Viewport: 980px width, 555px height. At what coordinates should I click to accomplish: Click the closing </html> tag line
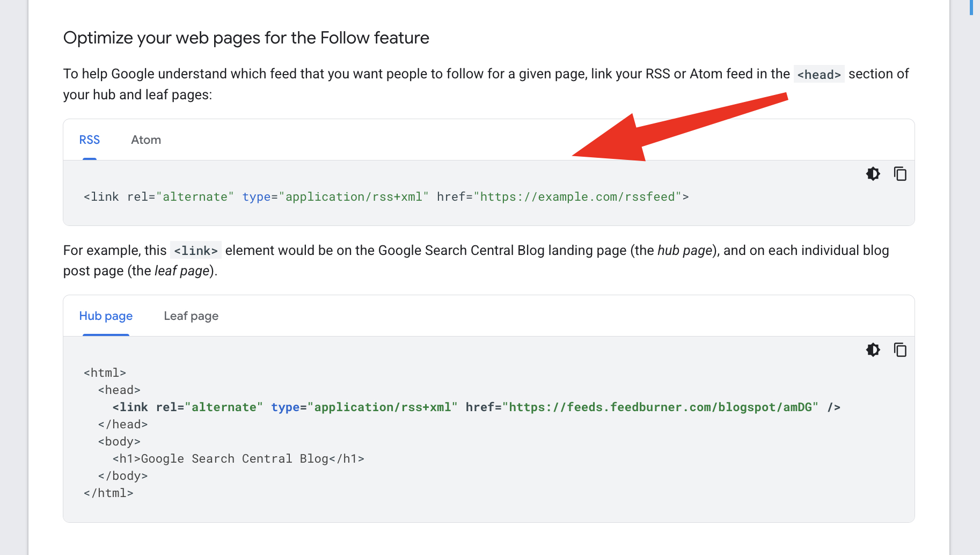108,493
